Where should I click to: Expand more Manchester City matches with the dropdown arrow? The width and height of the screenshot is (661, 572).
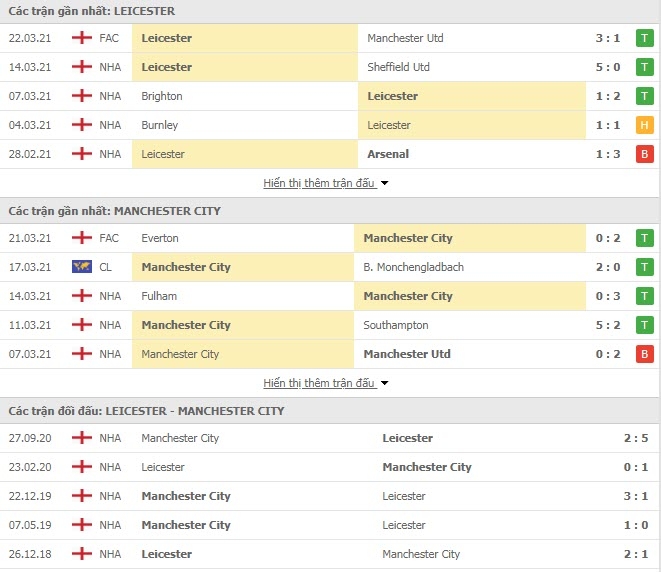[x=385, y=384]
